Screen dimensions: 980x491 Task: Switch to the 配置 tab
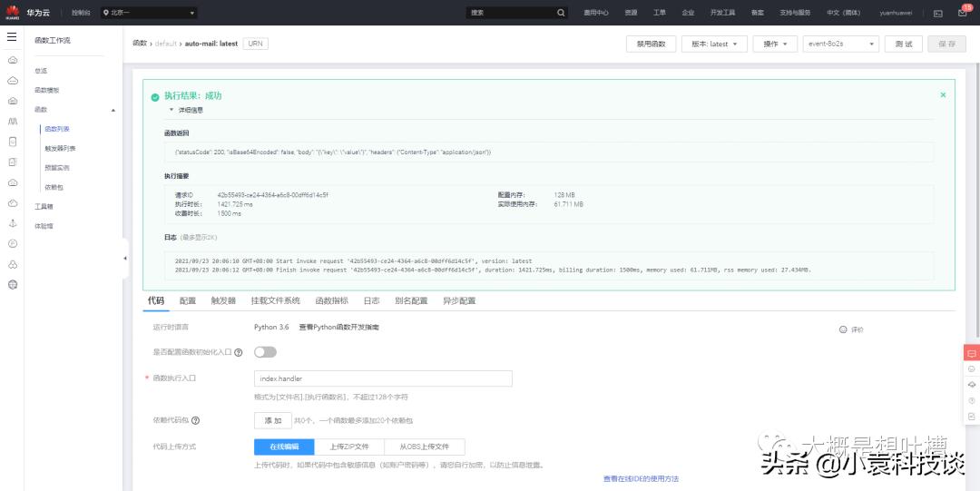tap(188, 300)
